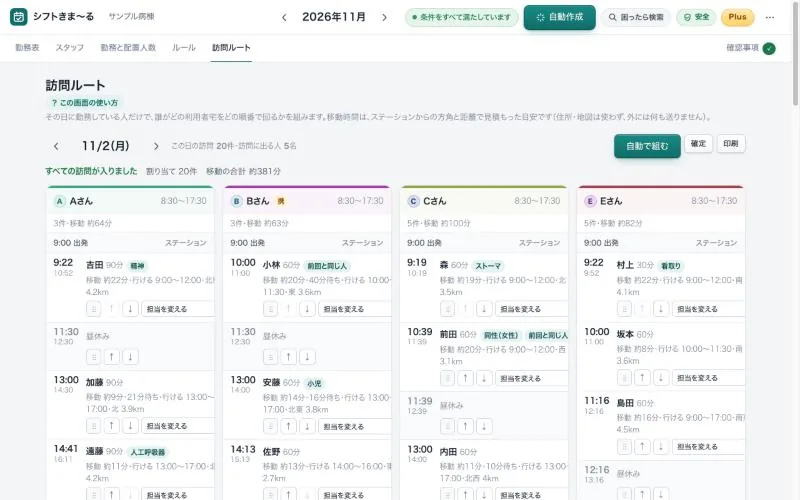Image resolution: width=800 pixels, height=500 pixels.
Task: Move Cさん's 昼休み down with its arrow
Action: (x=484, y=426)
